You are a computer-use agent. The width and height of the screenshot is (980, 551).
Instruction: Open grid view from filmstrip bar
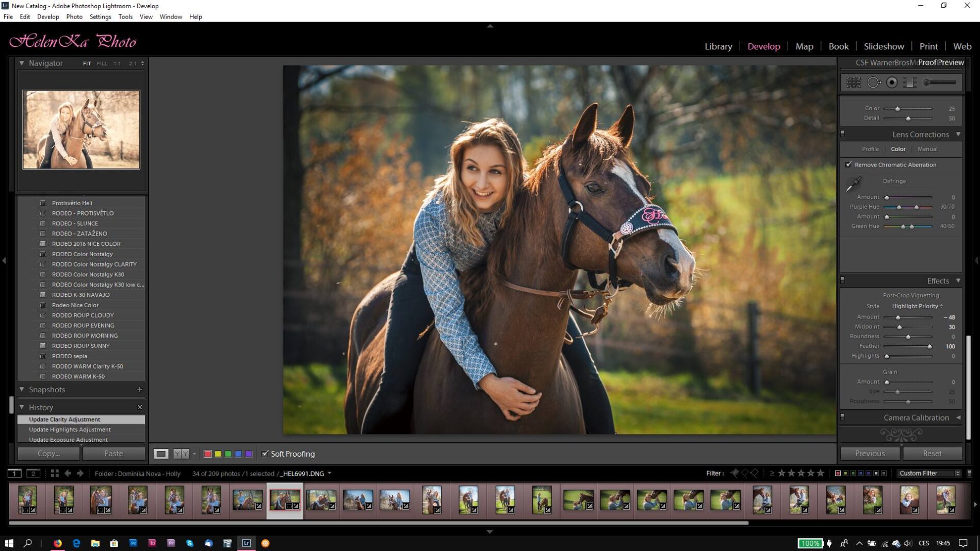click(55, 473)
